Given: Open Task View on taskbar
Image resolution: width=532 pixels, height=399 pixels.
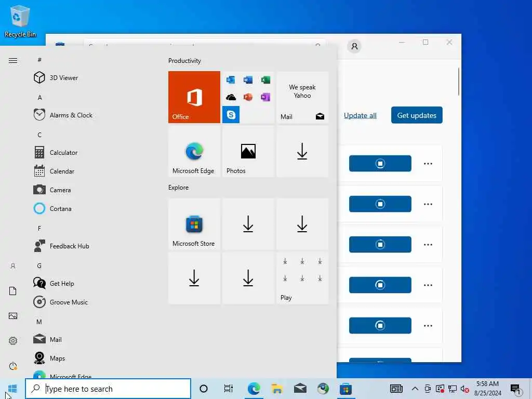Looking at the screenshot, I should click(229, 389).
